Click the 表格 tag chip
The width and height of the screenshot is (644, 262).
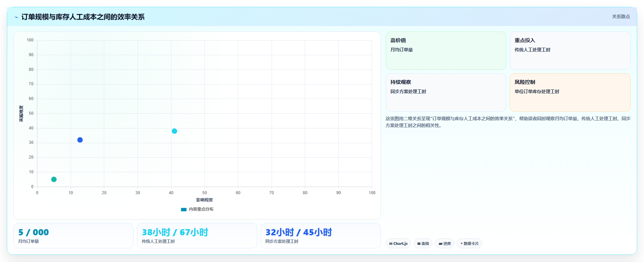point(423,244)
